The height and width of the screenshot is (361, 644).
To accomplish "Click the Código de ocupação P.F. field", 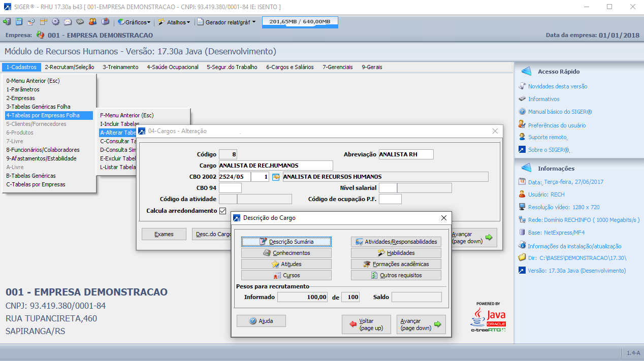I will (390, 199).
